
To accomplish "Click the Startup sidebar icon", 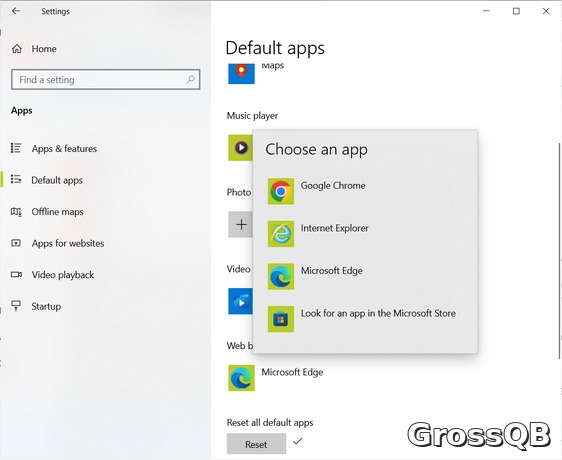I will (x=16, y=306).
